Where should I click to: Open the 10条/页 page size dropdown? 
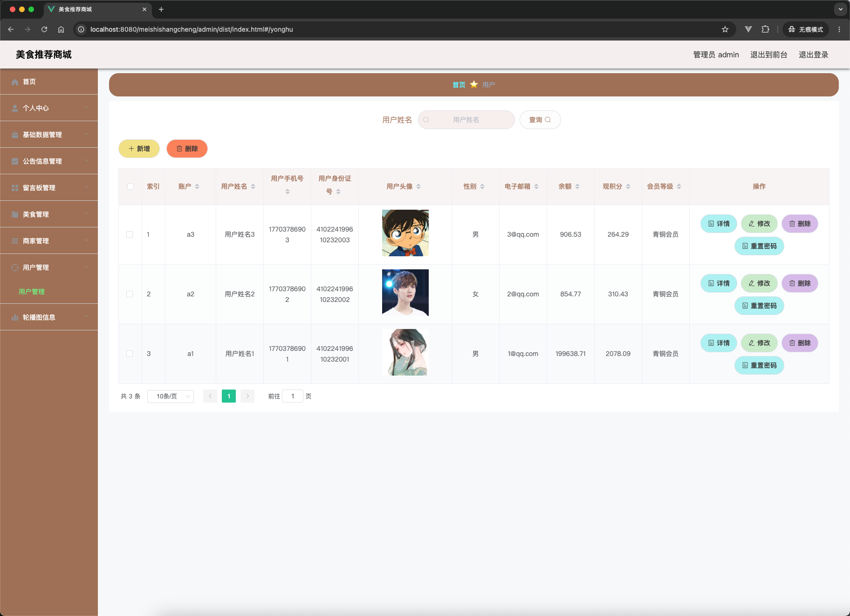(171, 396)
